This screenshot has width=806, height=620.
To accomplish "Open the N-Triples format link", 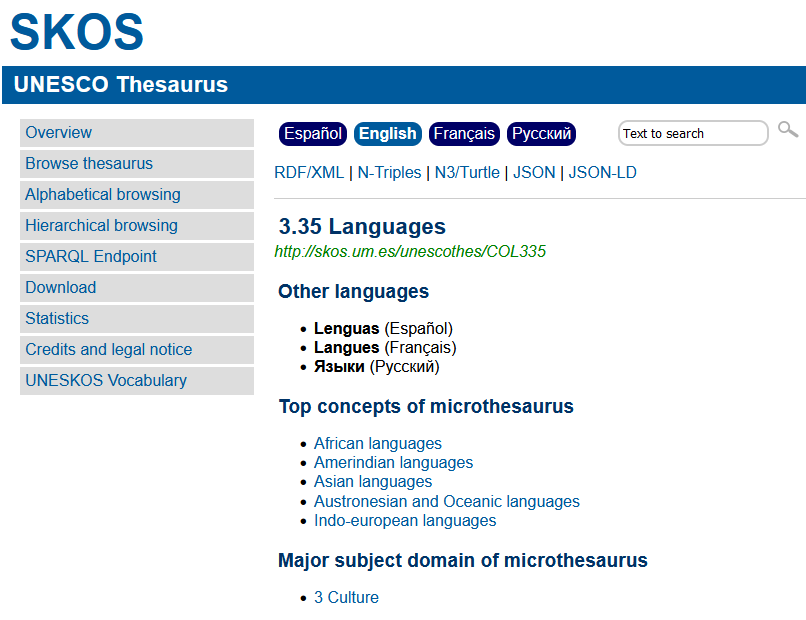I will (x=389, y=172).
